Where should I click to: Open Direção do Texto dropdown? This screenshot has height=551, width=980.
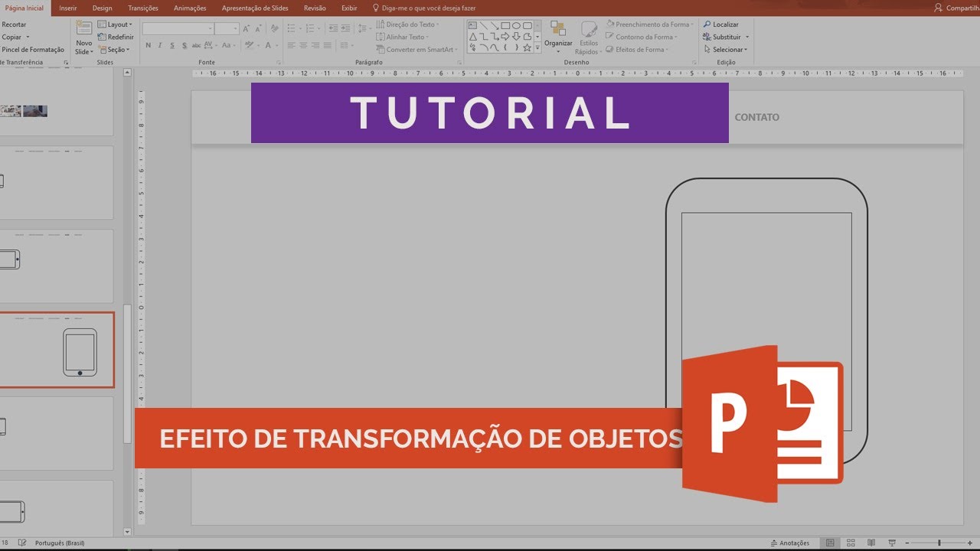(407, 24)
